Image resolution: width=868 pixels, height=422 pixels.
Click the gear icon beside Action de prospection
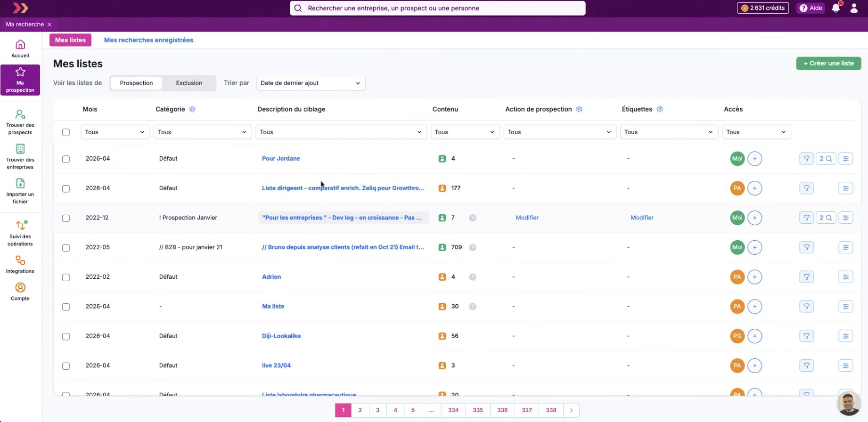(579, 109)
